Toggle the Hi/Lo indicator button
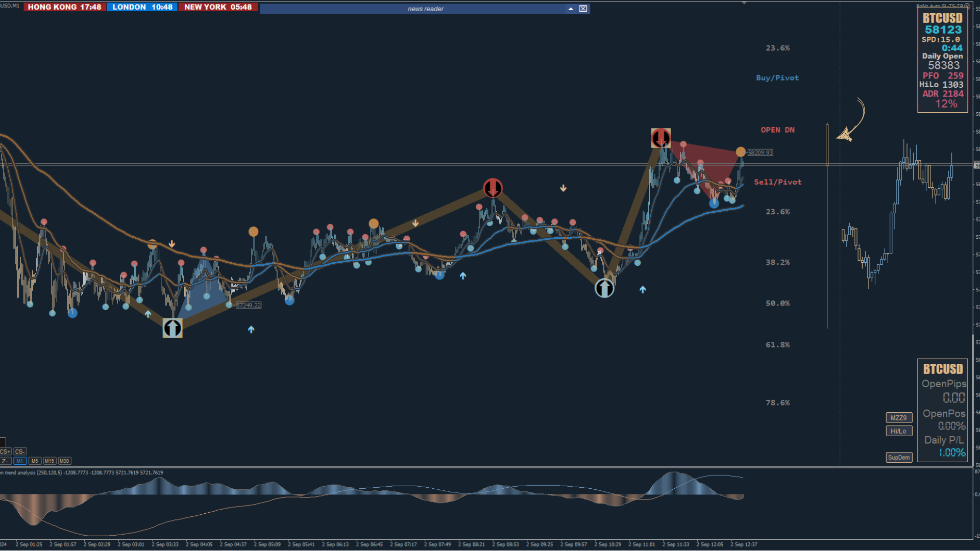The image size is (980, 551). (x=898, y=431)
